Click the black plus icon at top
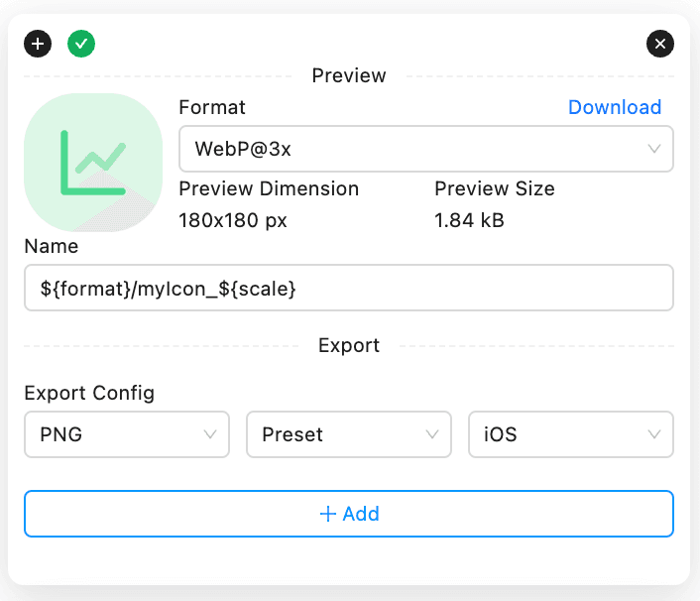 [38, 44]
